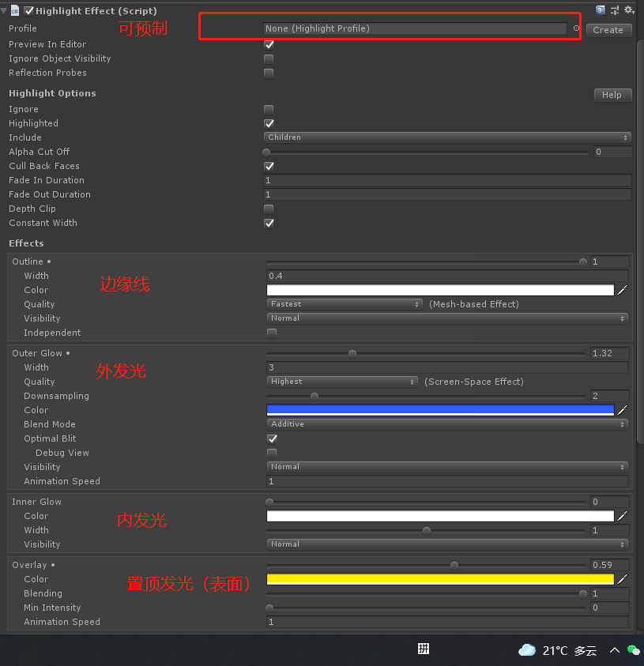
Task: Open the script reference documentation icon
Action: pyautogui.click(x=601, y=10)
